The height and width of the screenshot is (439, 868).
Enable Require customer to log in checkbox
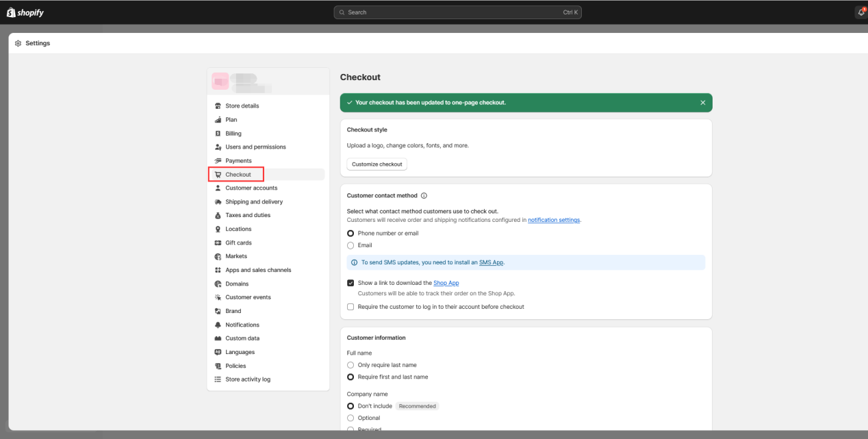350,307
